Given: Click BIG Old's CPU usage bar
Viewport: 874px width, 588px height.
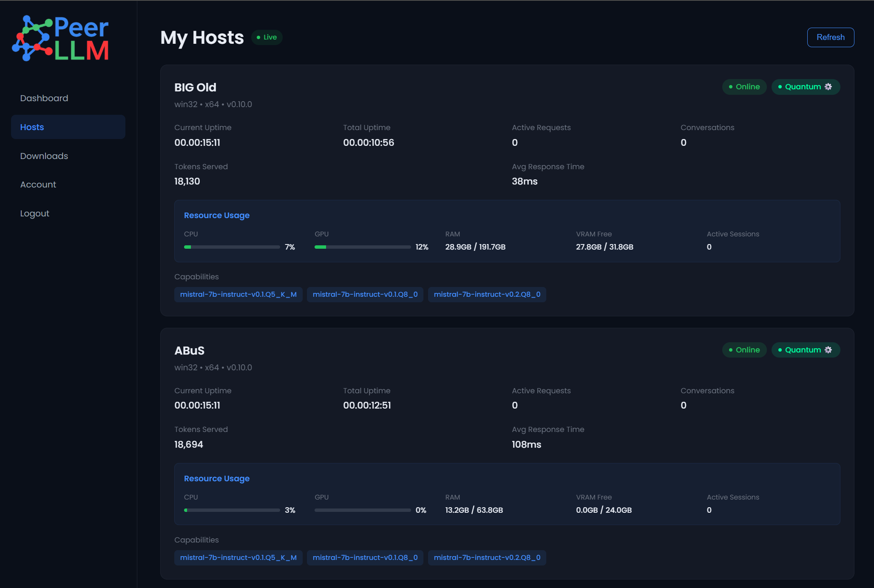Looking at the screenshot, I should [x=232, y=247].
